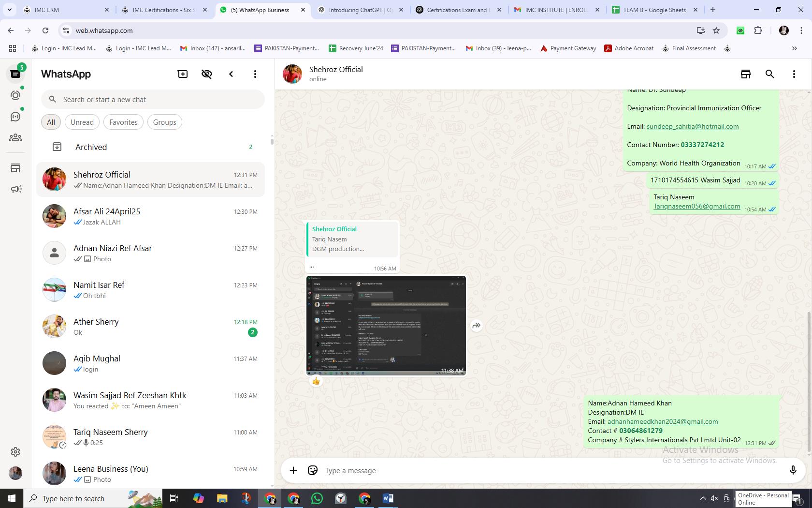Screen dimensions: 812x508
Task: Select the All chat filter
Action: 51,122
